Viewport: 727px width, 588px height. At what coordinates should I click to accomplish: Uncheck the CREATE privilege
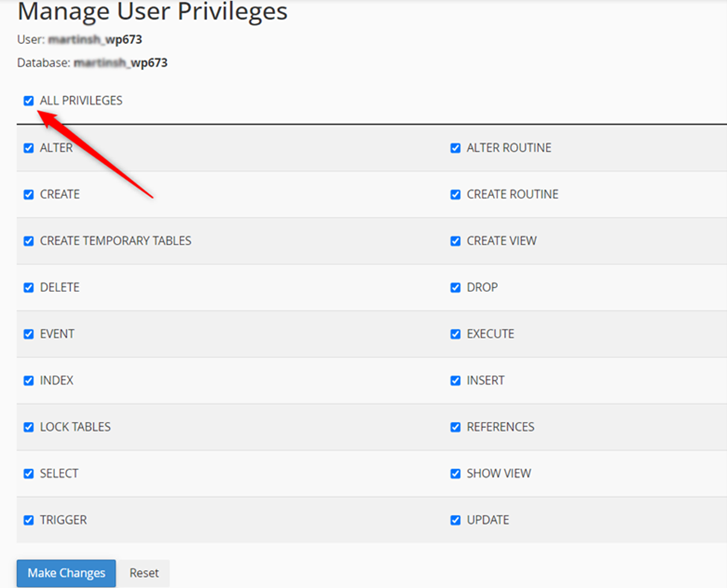point(28,194)
